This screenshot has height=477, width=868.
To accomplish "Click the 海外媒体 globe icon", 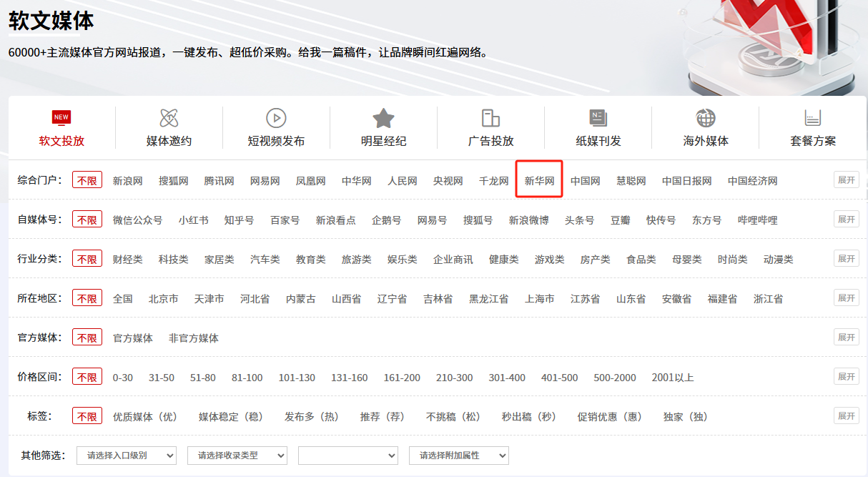I will click(x=706, y=118).
